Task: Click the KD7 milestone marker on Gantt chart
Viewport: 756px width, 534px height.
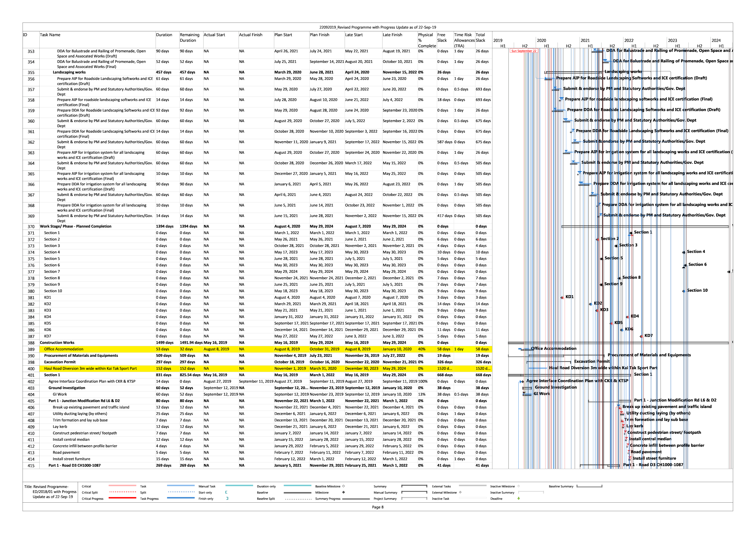Action: (x=641, y=336)
